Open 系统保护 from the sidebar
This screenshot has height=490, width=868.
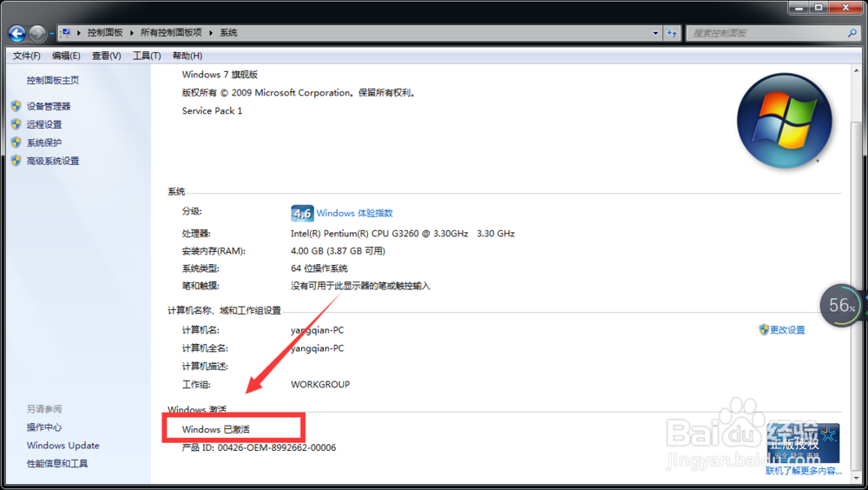[x=44, y=143]
